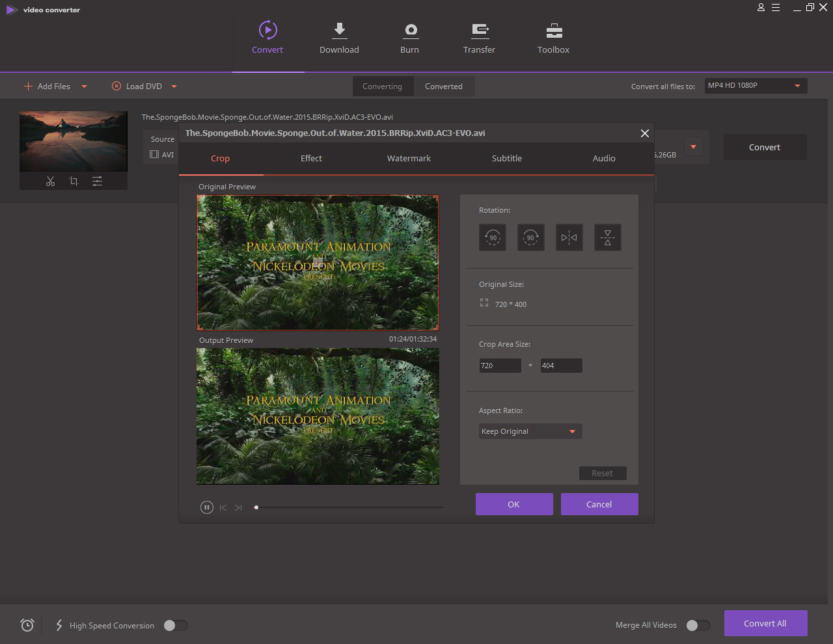Screen dimensions: 833x644
Task: Select the Converted tab
Action: click(444, 87)
